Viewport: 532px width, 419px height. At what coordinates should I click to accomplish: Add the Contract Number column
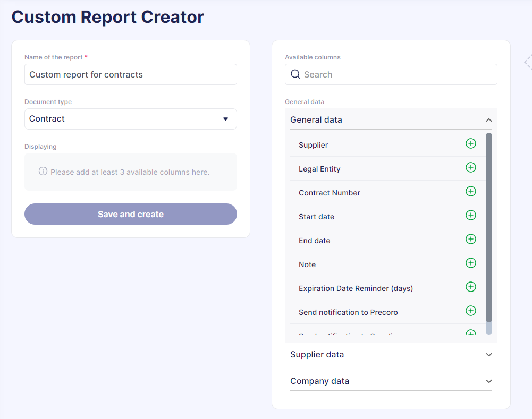point(470,191)
